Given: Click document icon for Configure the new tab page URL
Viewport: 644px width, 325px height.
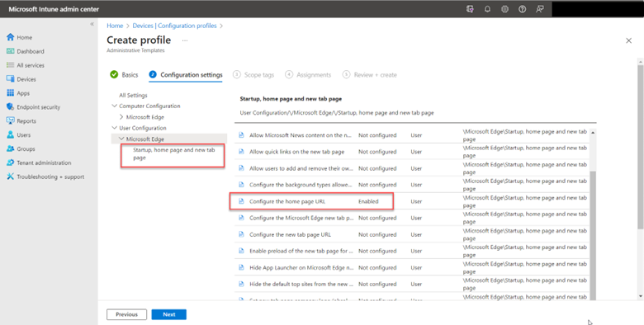Looking at the screenshot, I should 241,235.
